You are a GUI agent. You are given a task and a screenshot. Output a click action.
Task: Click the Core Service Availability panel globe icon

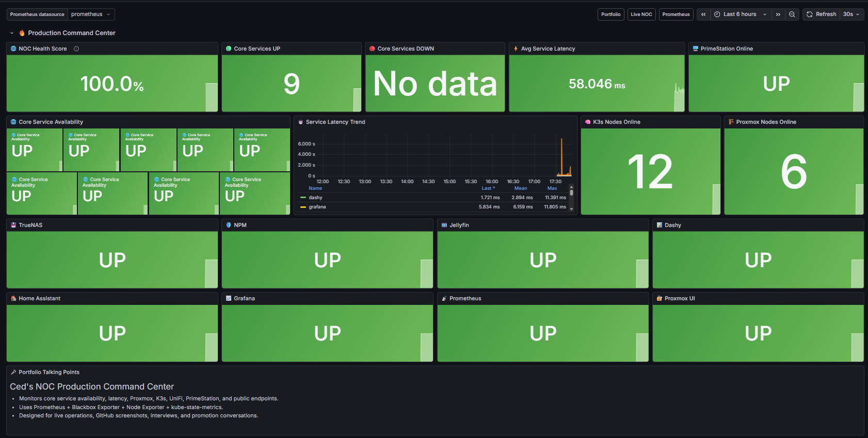pos(13,122)
